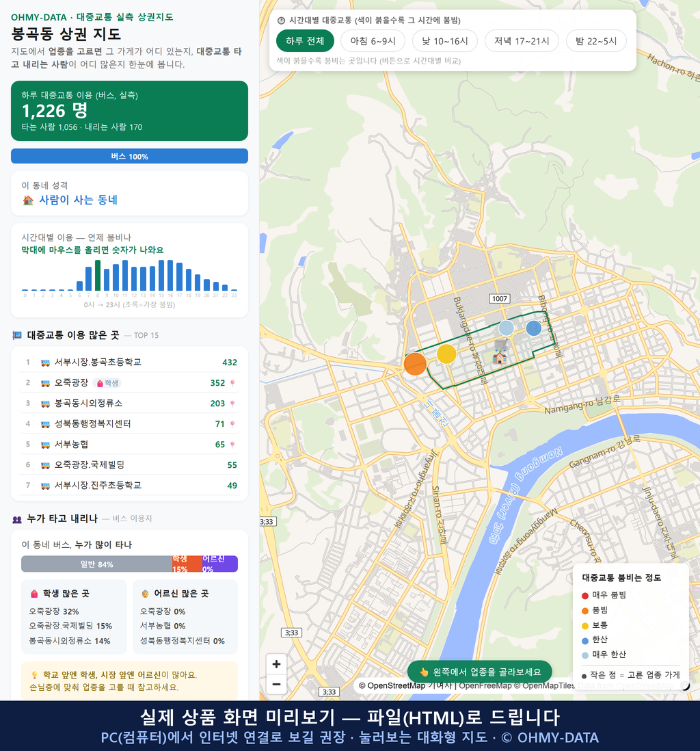Click the house icon beside 사람이 사는 동네
This screenshot has height=751, width=700.
[x=28, y=200]
